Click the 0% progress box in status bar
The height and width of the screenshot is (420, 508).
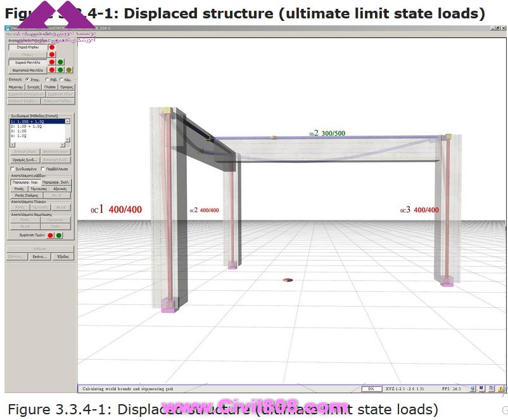click(x=371, y=388)
